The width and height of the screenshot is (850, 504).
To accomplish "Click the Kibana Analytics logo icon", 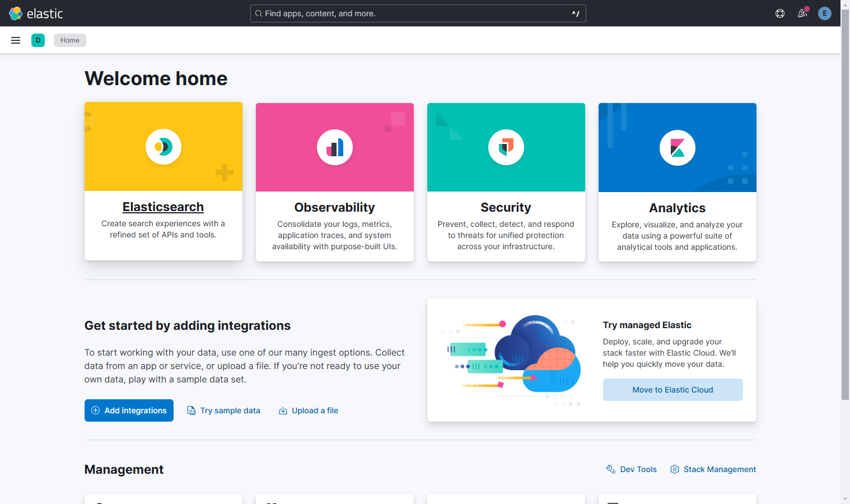I will tap(678, 148).
